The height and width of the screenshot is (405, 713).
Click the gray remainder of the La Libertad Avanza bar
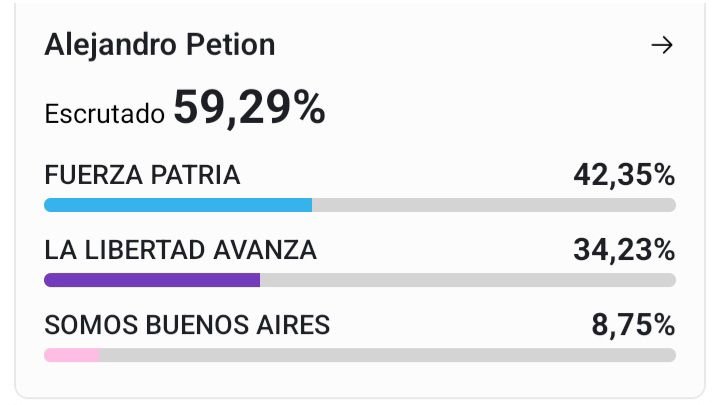click(x=467, y=280)
